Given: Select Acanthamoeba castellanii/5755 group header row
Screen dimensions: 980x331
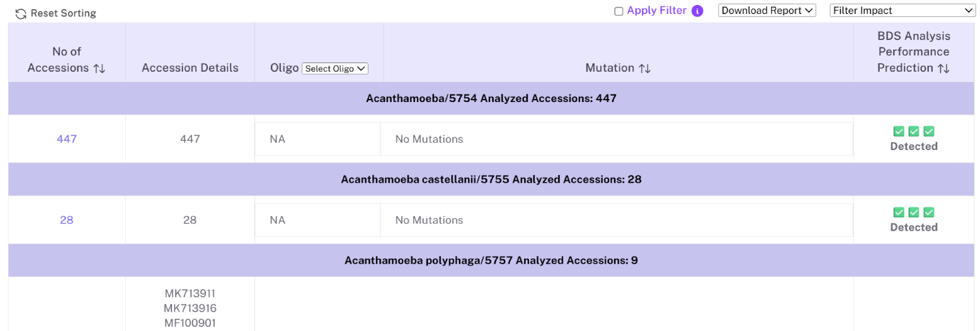Looking at the screenshot, I should coord(491,179).
